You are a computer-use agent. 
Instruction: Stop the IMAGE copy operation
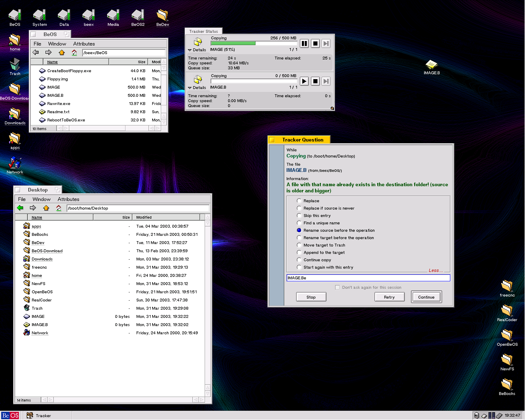point(315,43)
